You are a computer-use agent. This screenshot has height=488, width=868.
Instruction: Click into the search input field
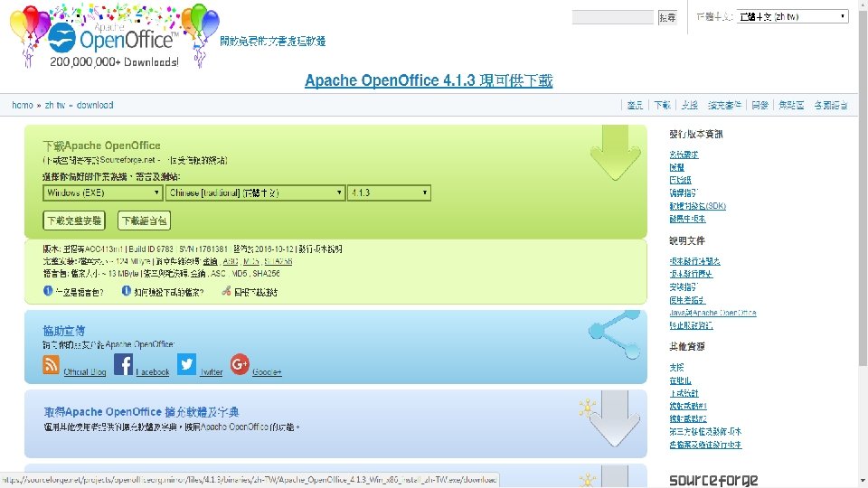click(613, 17)
